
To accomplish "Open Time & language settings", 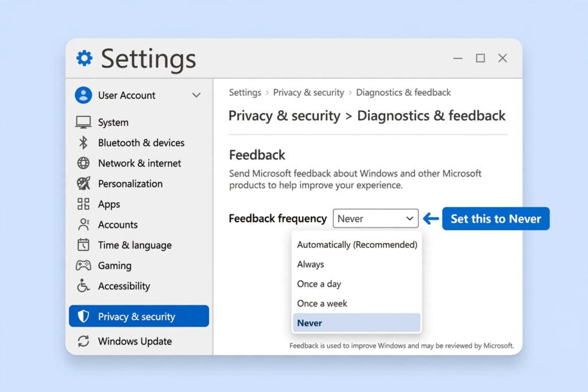I will [134, 245].
